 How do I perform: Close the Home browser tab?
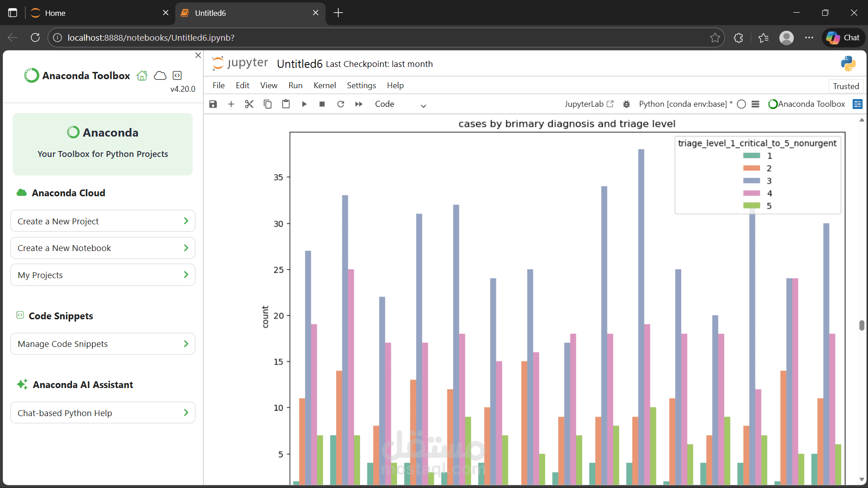(166, 13)
